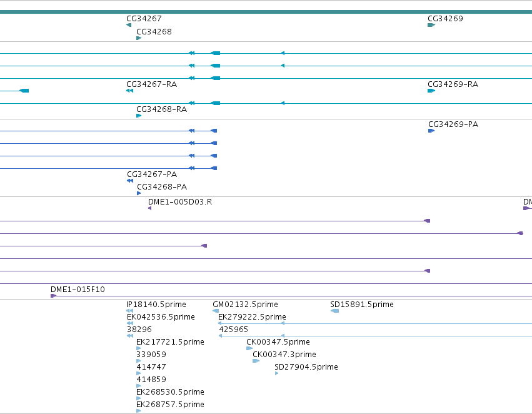Click the DME1-015F10 purple arrow glyph

53,296
